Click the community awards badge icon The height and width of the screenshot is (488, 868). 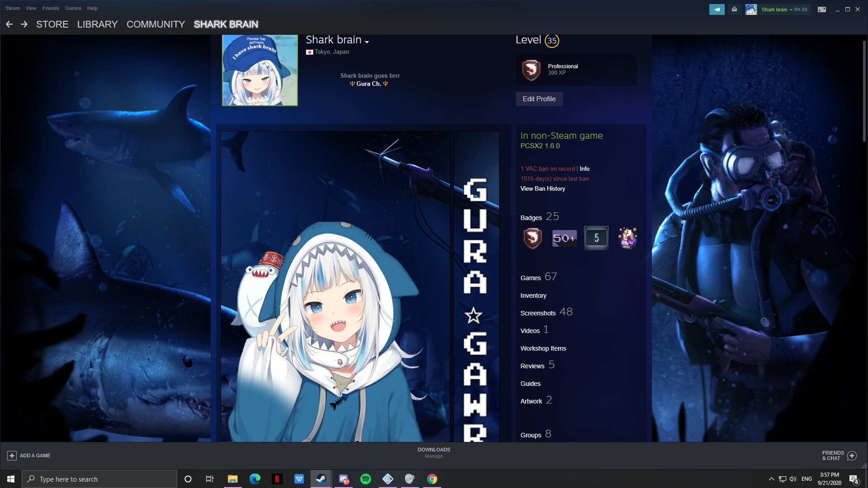pos(628,238)
